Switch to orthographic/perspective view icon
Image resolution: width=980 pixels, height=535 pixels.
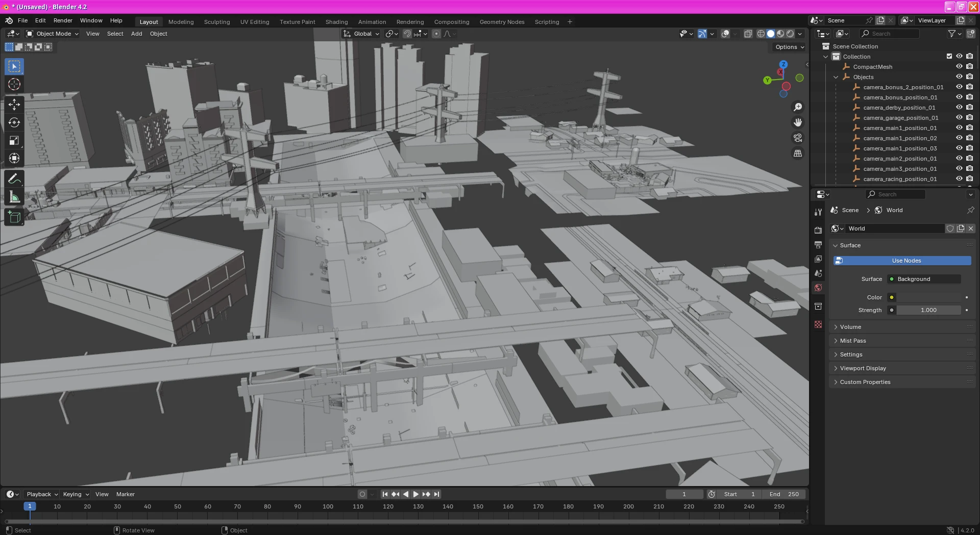tap(797, 154)
